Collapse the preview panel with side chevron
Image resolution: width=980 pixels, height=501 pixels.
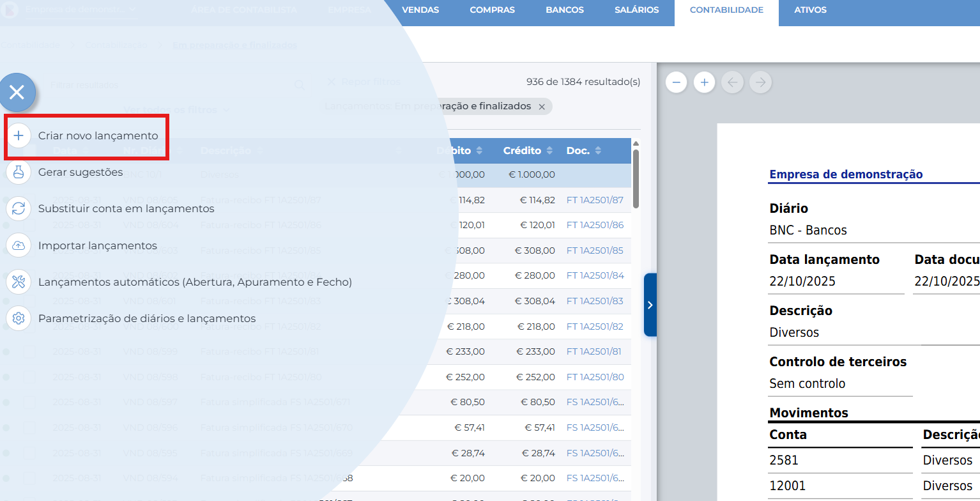[650, 305]
